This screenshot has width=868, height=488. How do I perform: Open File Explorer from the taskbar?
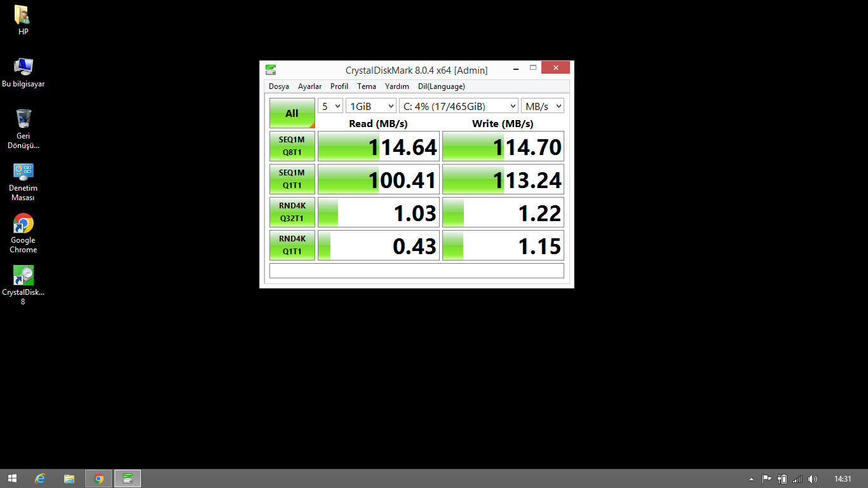[x=69, y=478]
